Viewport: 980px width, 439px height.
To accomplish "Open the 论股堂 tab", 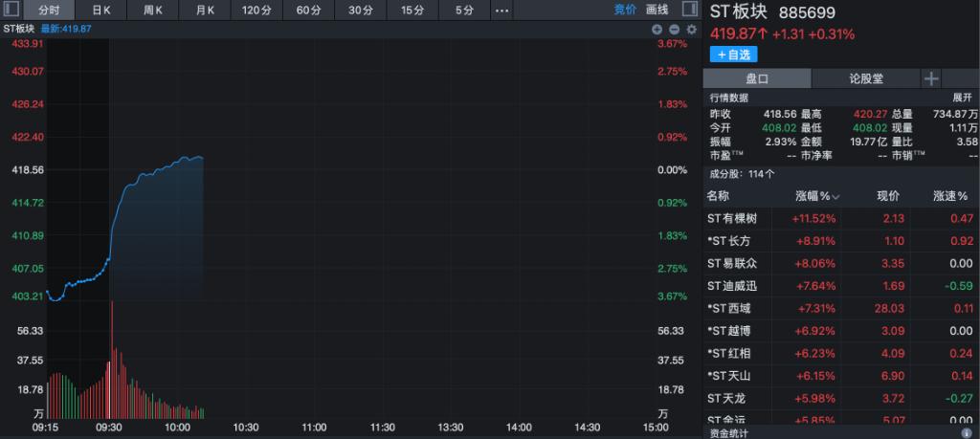I will click(866, 78).
